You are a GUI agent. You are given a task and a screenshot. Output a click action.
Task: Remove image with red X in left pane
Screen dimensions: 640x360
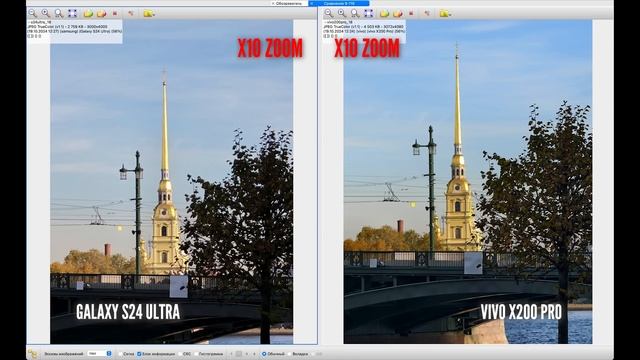(115, 13)
